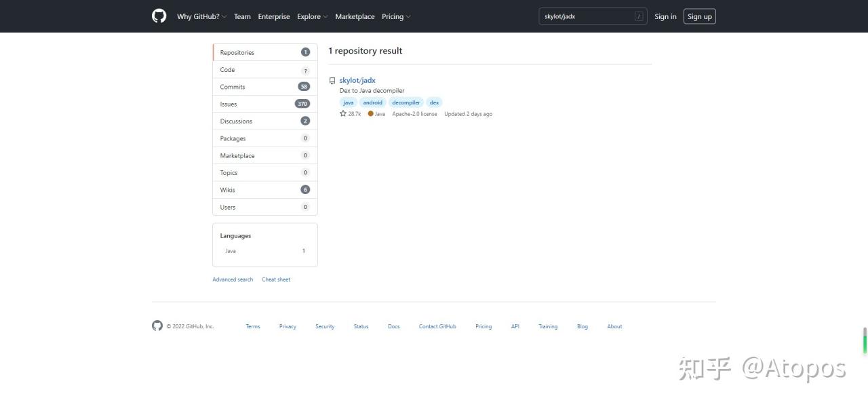Open Privacy in the footer
868x407 pixels.
(288, 326)
